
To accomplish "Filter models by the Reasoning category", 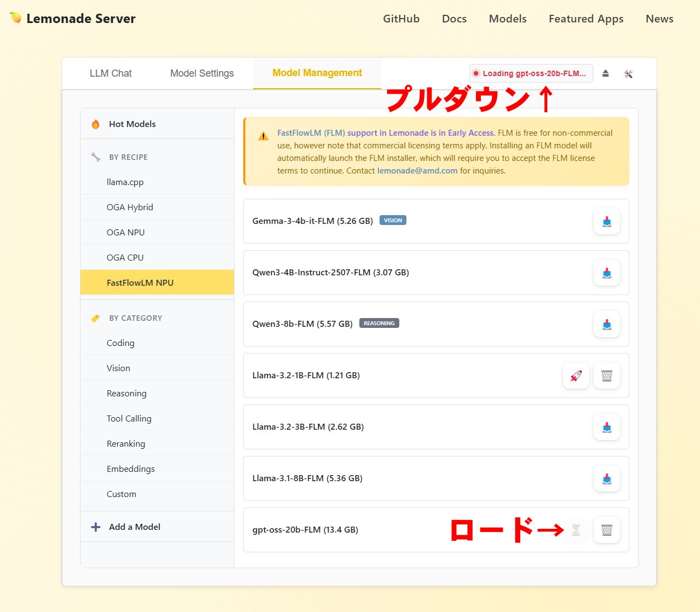I will (x=127, y=393).
